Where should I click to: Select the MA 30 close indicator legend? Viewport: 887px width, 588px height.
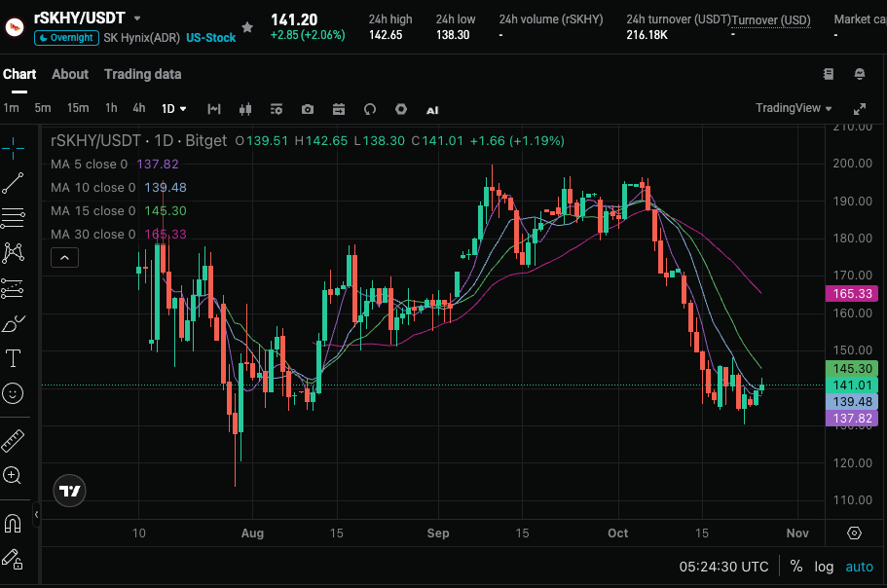point(119,234)
